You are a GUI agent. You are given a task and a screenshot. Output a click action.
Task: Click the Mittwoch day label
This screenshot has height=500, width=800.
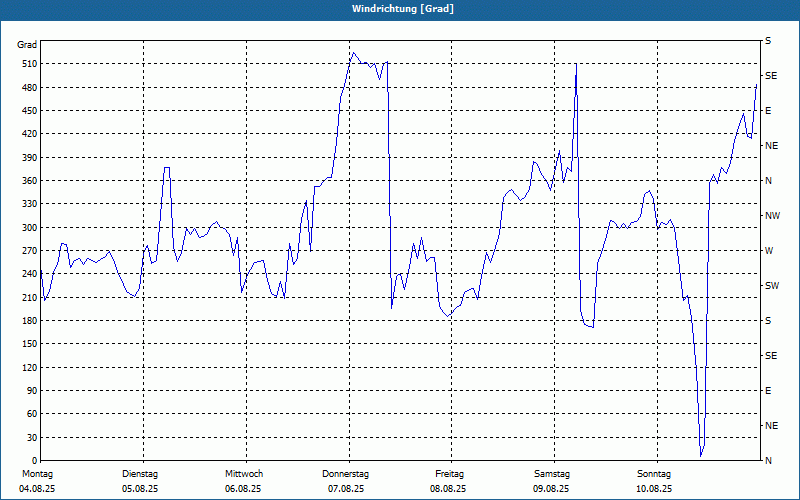244,474
